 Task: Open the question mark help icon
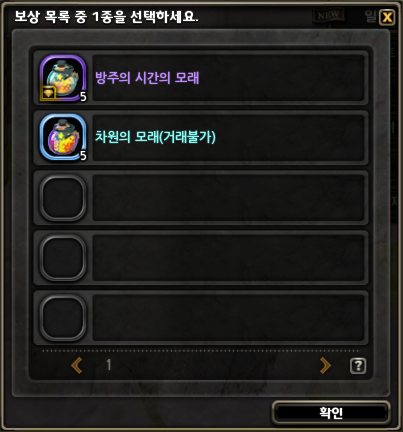click(358, 366)
